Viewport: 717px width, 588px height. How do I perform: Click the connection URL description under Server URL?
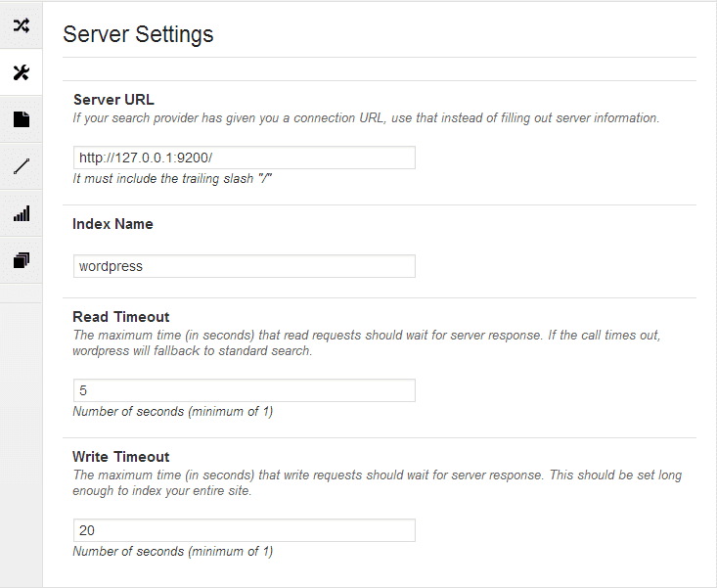(x=366, y=118)
